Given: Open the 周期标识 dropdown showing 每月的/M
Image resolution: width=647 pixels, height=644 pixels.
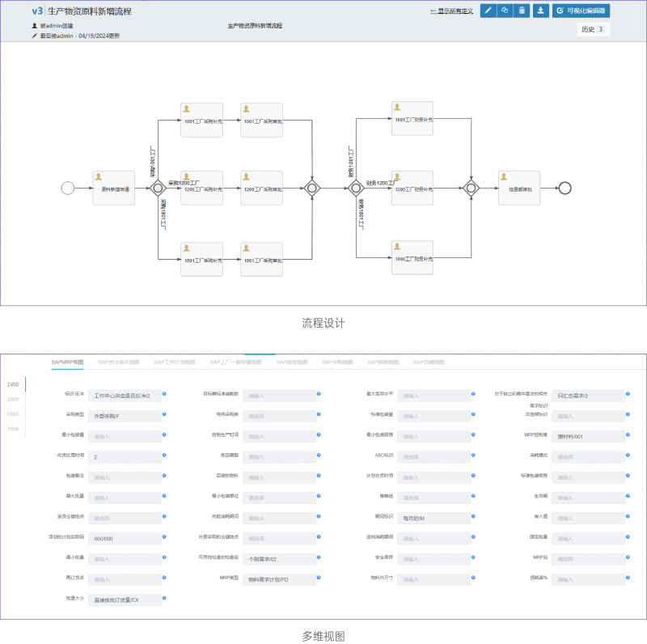Looking at the screenshot, I should tap(433, 517).
